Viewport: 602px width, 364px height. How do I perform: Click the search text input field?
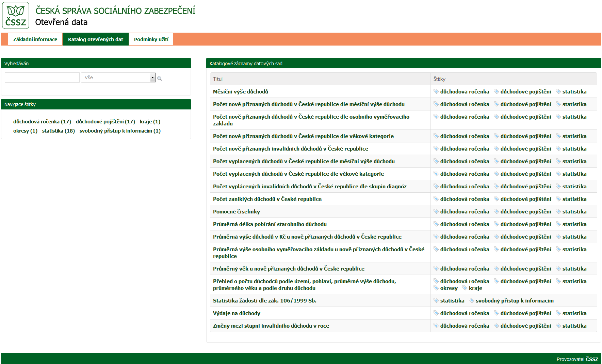(x=42, y=77)
